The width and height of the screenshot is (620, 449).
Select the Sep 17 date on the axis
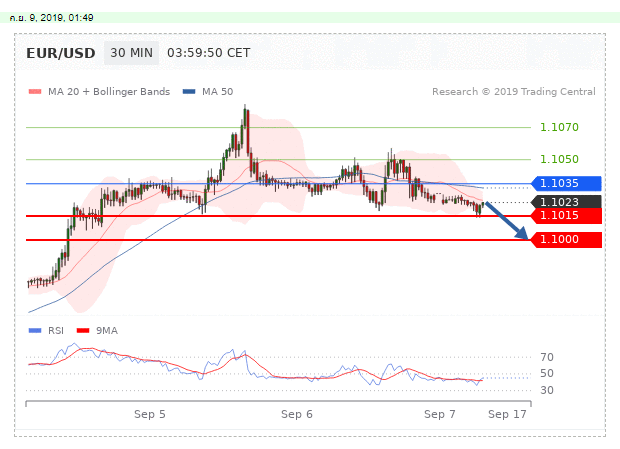click(x=507, y=413)
